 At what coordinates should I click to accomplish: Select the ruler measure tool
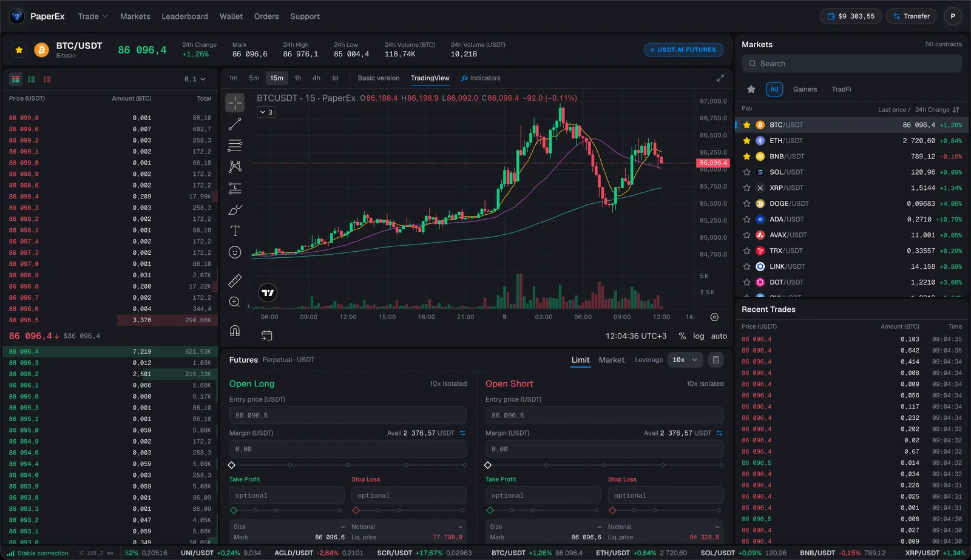click(x=235, y=280)
